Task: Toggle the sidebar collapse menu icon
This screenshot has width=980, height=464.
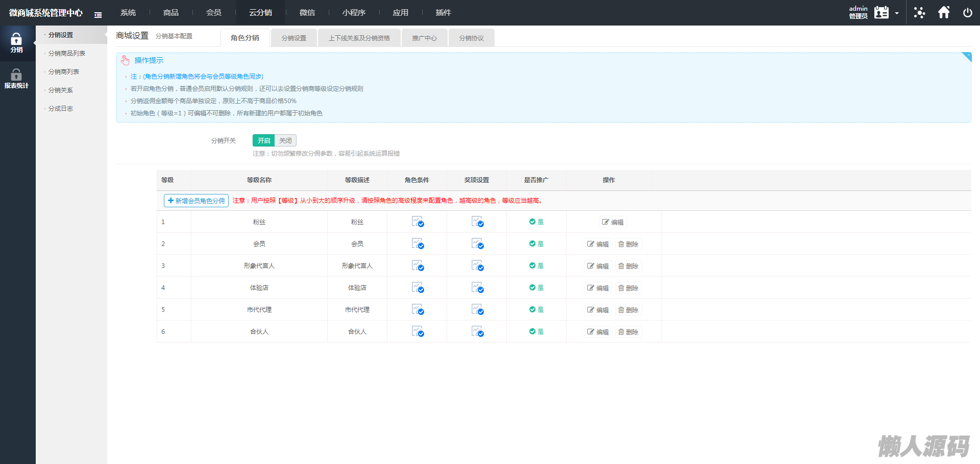Action: [98, 15]
